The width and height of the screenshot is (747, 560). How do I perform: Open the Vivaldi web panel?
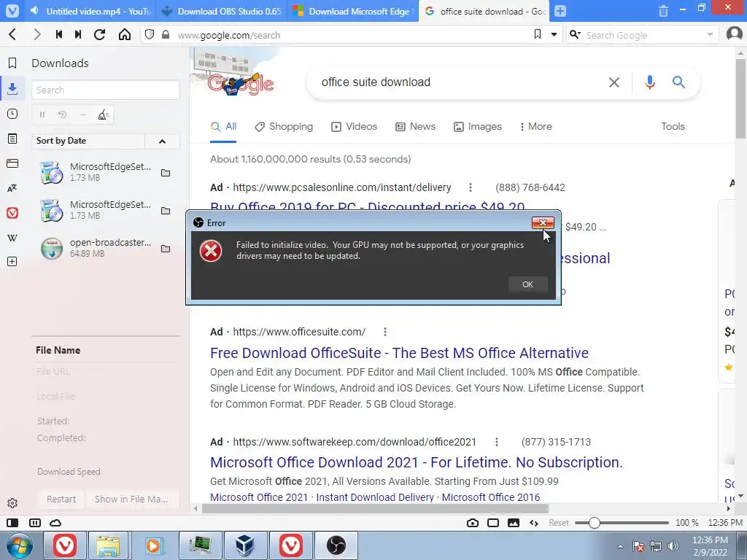(12, 213)
